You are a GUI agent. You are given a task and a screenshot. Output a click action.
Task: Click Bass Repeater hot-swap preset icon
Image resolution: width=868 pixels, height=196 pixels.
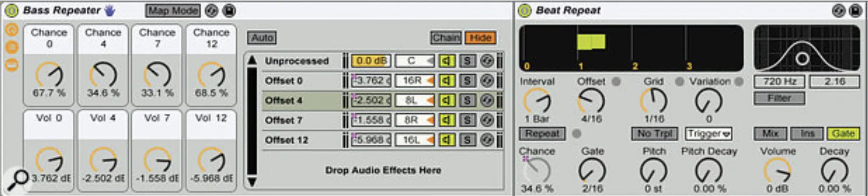click(x=211, y=11)
